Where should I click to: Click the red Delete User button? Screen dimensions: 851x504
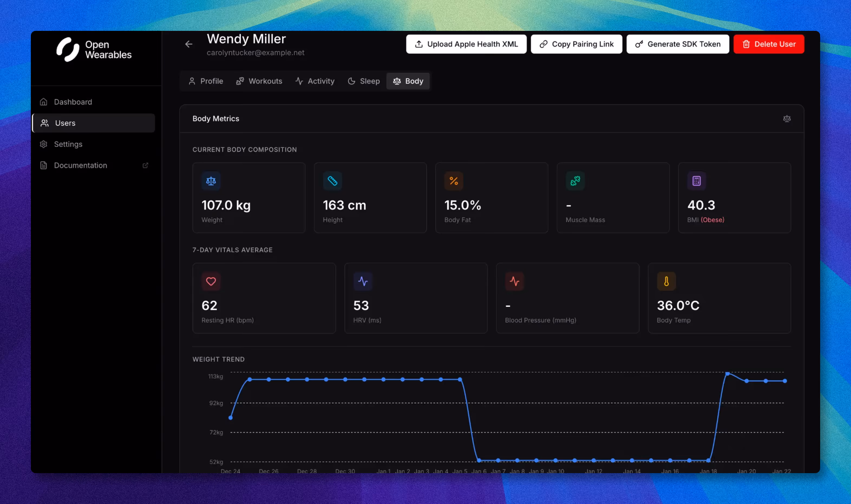click(x=769, y=44)
